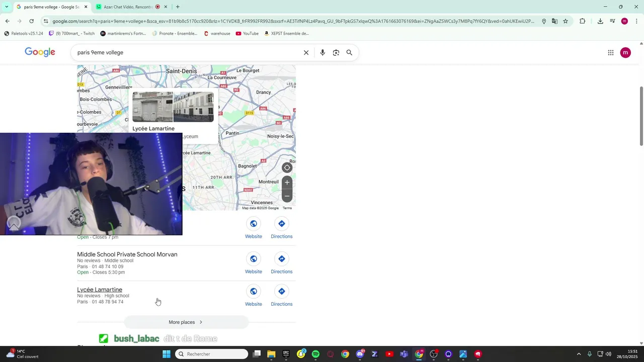Click phone number 01 48 78 94 74

(x=108, y=302)
